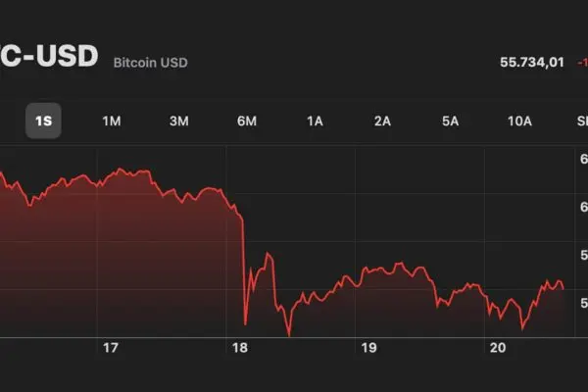Click date label 19 on the axis
The height and width of the screenshot is (392, 588).
(x=368, y=348)
